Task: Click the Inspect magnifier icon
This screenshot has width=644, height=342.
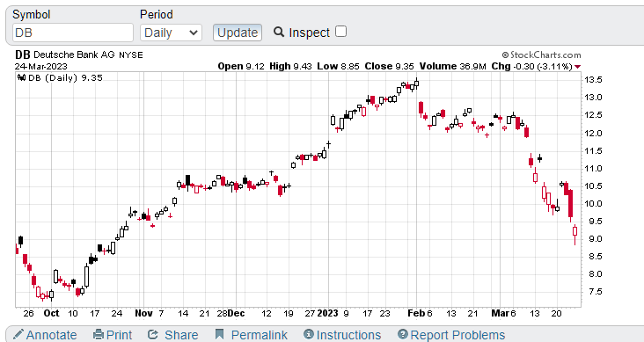Action: (x=279, y=32)
